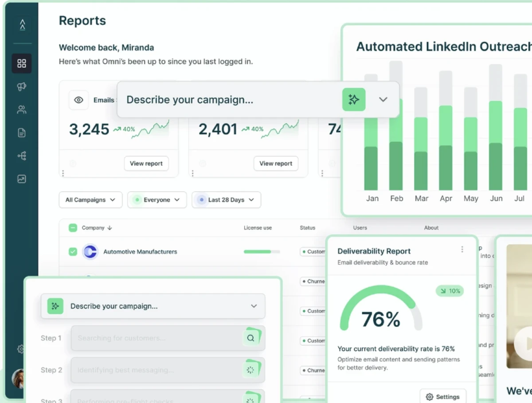Toggle the select-all checkbox beside Company

click(x=73, y=228)
